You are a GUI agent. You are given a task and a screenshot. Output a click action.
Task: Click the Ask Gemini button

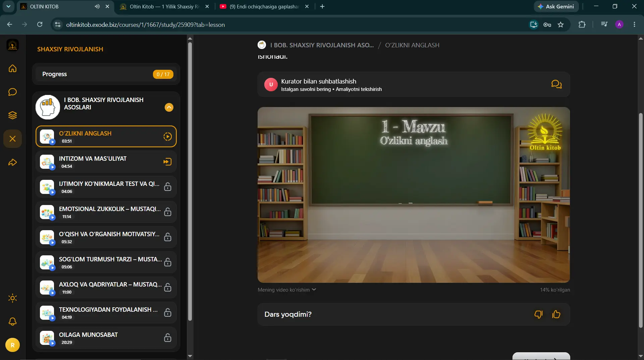(x=556, y=6)
